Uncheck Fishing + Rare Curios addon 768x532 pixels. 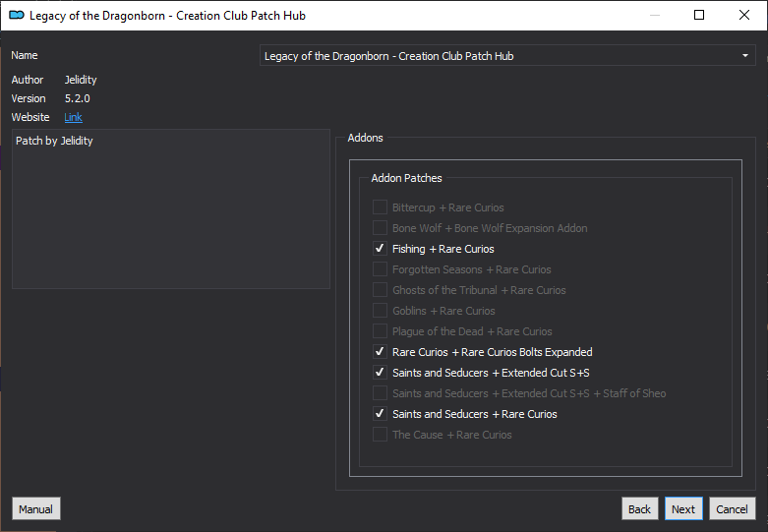click(x=380, y=249)
